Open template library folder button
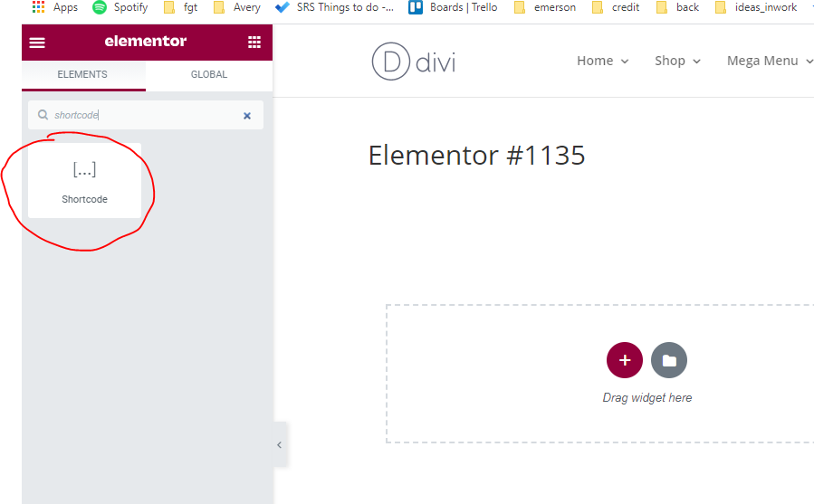814x504 pixels. click(669, 360)
